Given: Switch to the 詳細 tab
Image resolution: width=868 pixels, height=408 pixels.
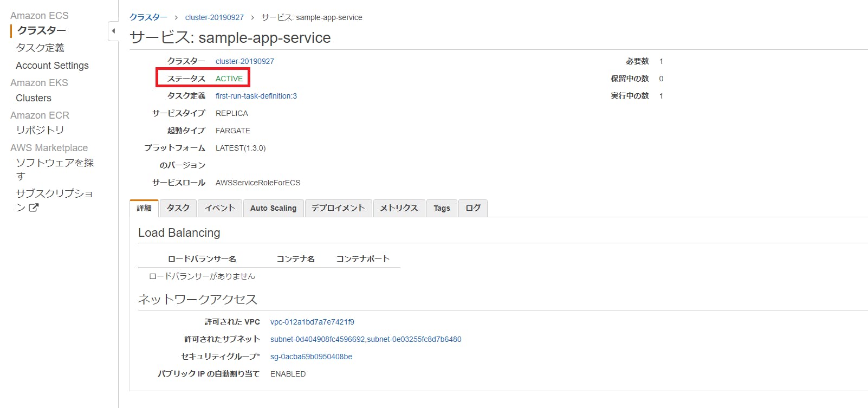Looking at the screenshot, I should click(x=144, y=208).
